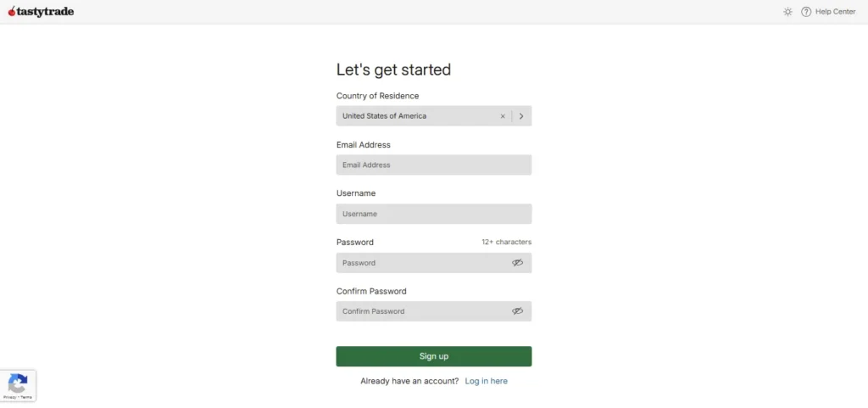Click the Country of Residence label
The image size is (868, 408).
click(x=377, y=96)
